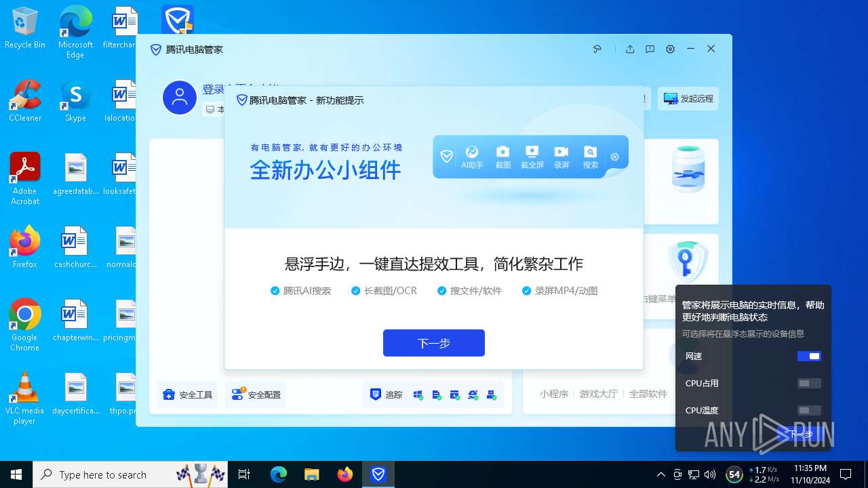Minimize the Tencent PC Manager window

pyautogui.click(x=690, y=49)
